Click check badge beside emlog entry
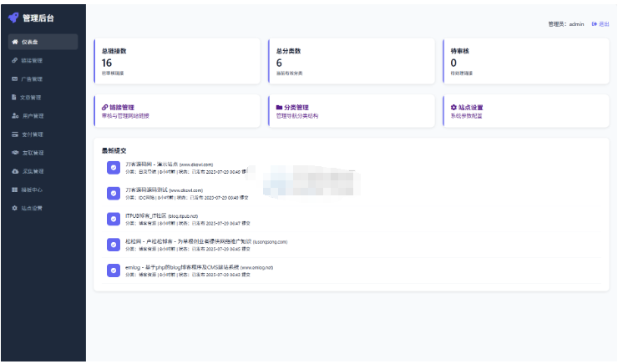The height and width of the screenshot is (364, 628). [113, 270]
